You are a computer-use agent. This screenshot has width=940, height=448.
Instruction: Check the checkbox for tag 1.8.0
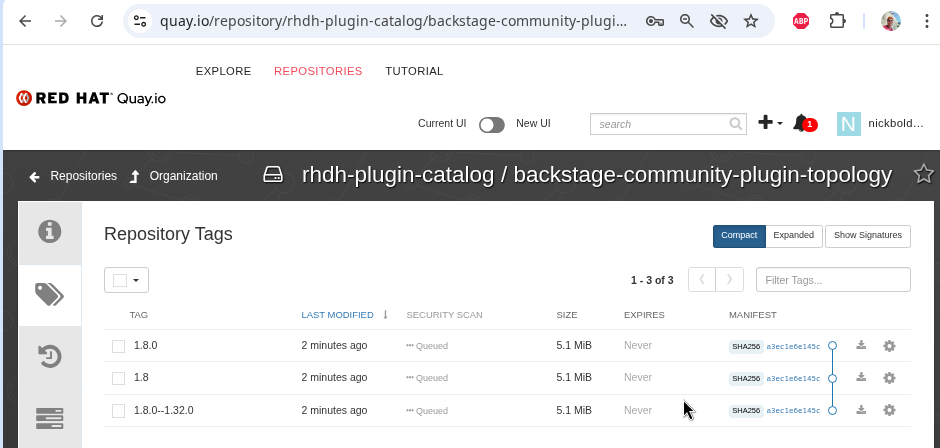tap(118, 346)
